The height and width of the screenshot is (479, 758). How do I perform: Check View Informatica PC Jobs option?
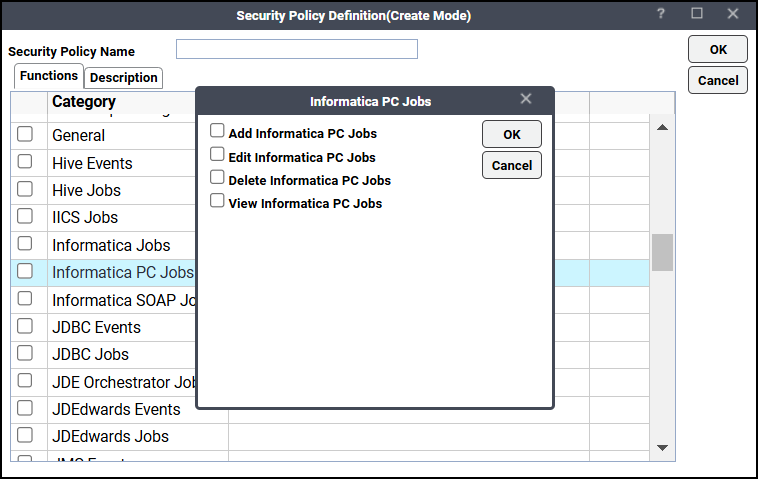[217, 201]
